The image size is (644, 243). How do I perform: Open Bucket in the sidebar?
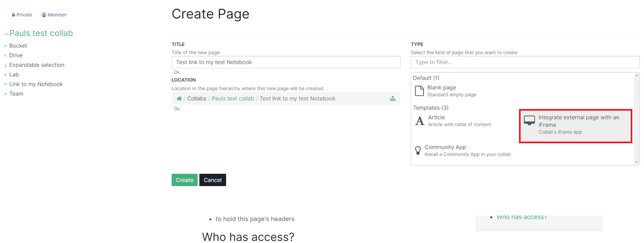tap(18, 46)
